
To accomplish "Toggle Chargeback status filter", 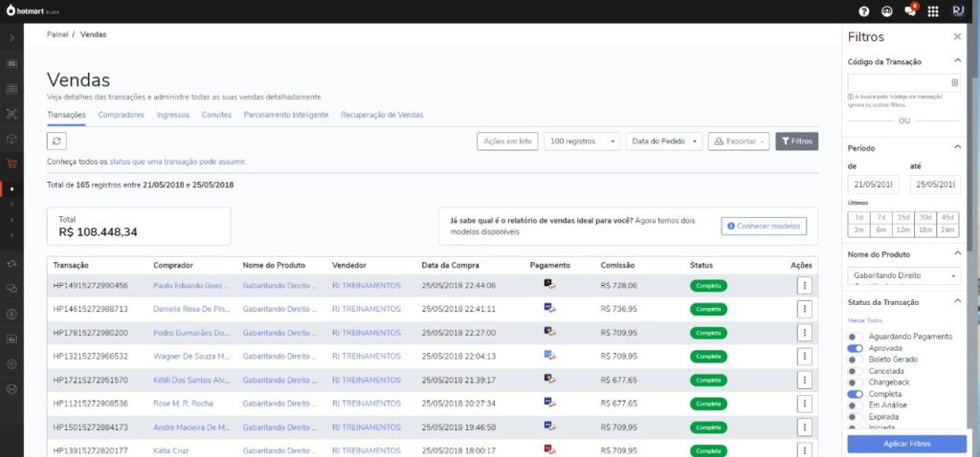I will pos(855,382).
